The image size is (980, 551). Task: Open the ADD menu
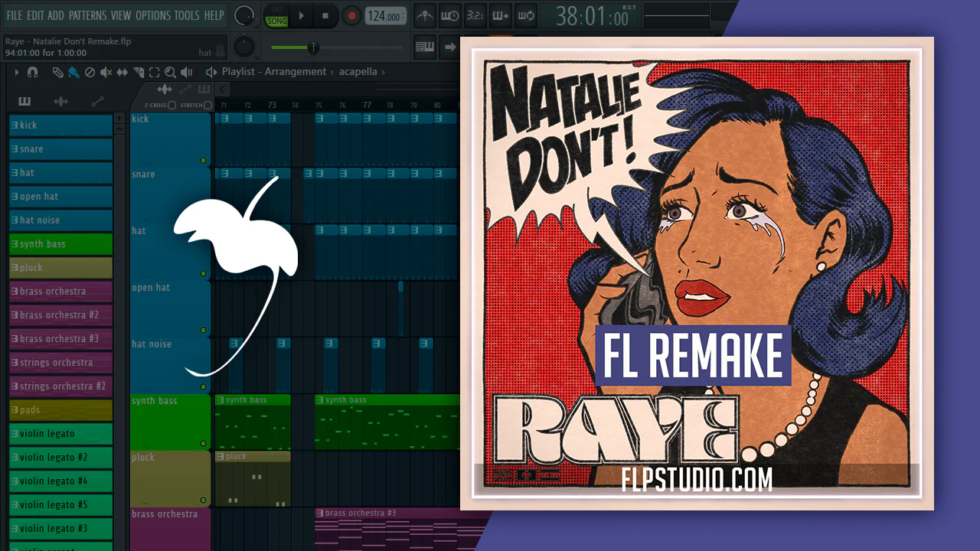tap(56, 15)
